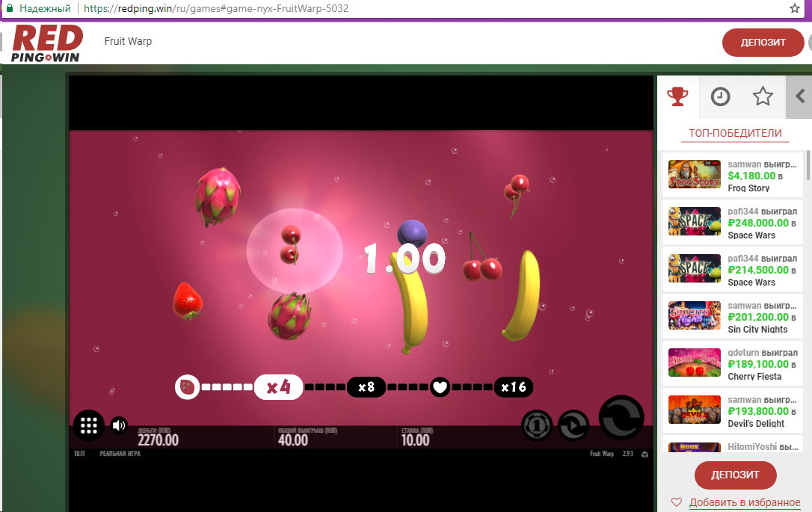The width and height of the screenshot is (812, 512).
Task: Click the strawberry icon on the progress bar
Action: pos(187,387)
